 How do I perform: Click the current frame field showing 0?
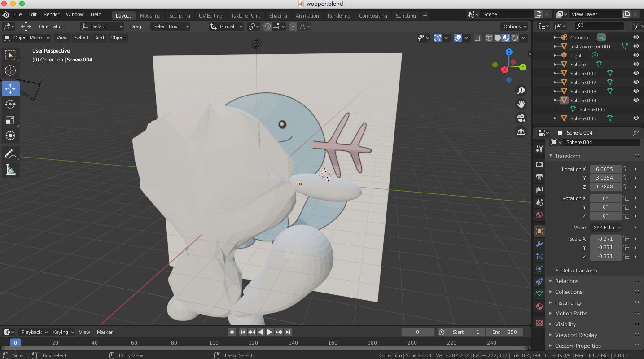[x=417, y=332]
